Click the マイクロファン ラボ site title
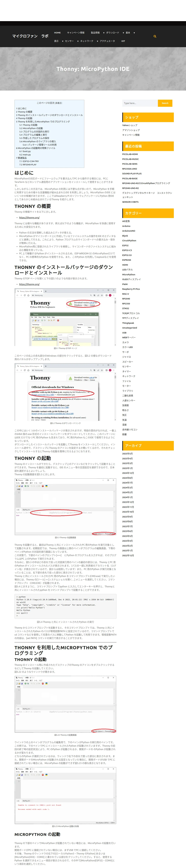 (30, 36)
